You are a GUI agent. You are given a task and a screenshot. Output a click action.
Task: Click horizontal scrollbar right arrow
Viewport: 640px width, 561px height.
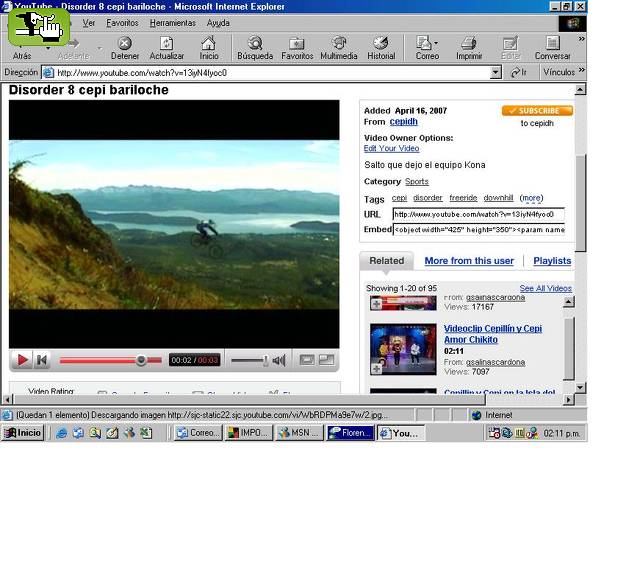click(568, 400)
